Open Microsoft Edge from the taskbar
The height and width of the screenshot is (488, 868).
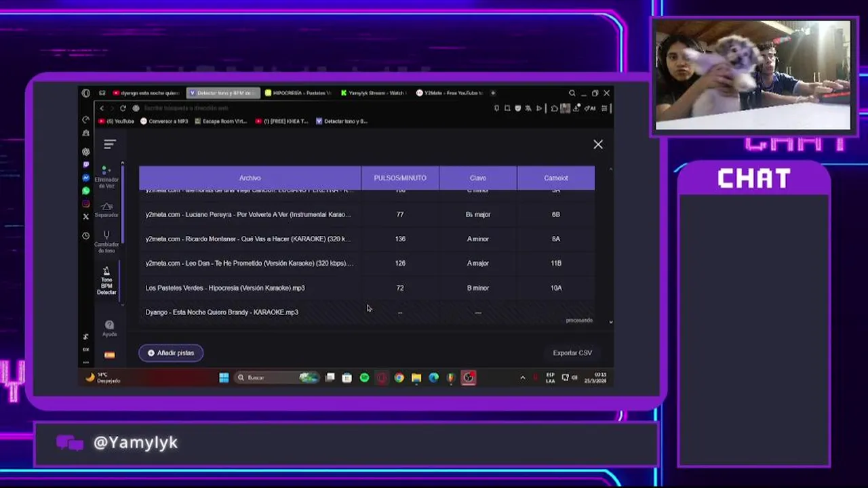coord(433,378)
